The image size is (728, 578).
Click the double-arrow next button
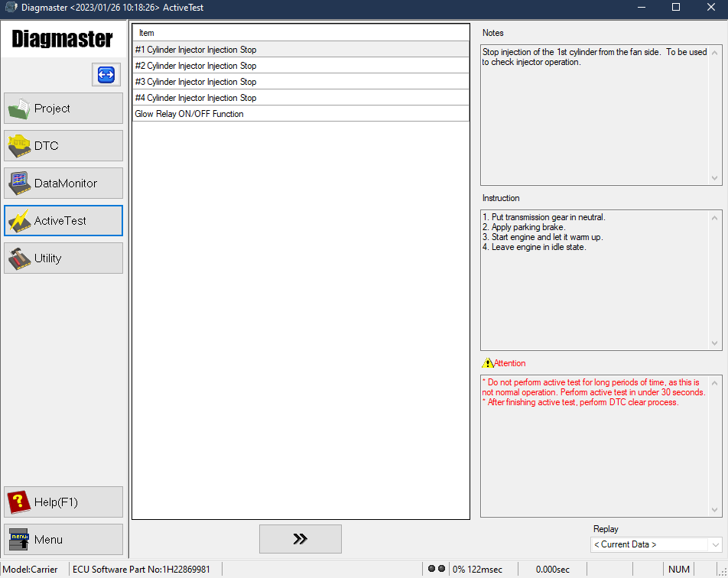[x=301, y=539]
